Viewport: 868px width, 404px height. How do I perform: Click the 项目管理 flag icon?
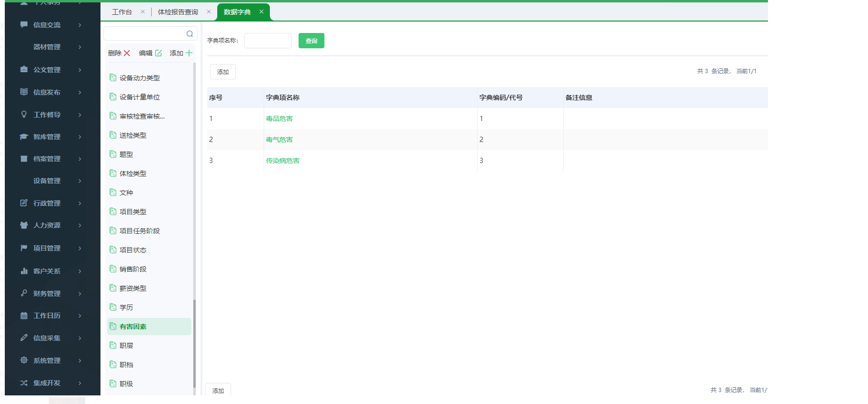[24, 248]
